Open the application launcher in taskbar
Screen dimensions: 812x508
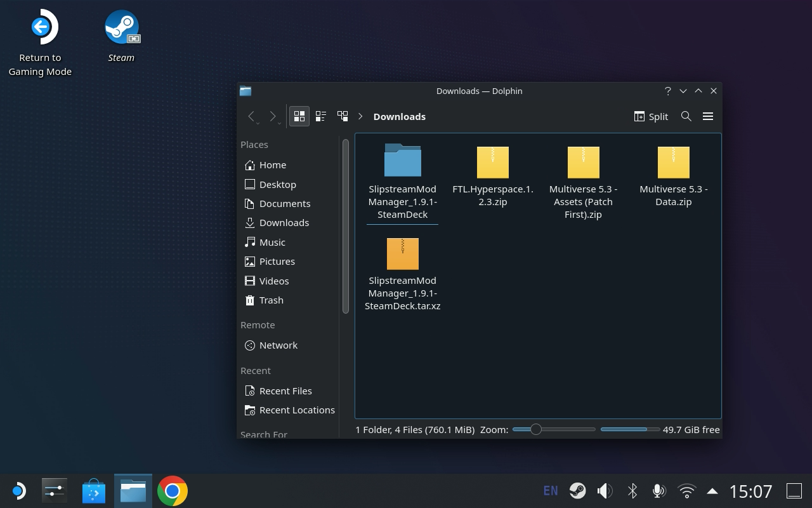[18, 491]
